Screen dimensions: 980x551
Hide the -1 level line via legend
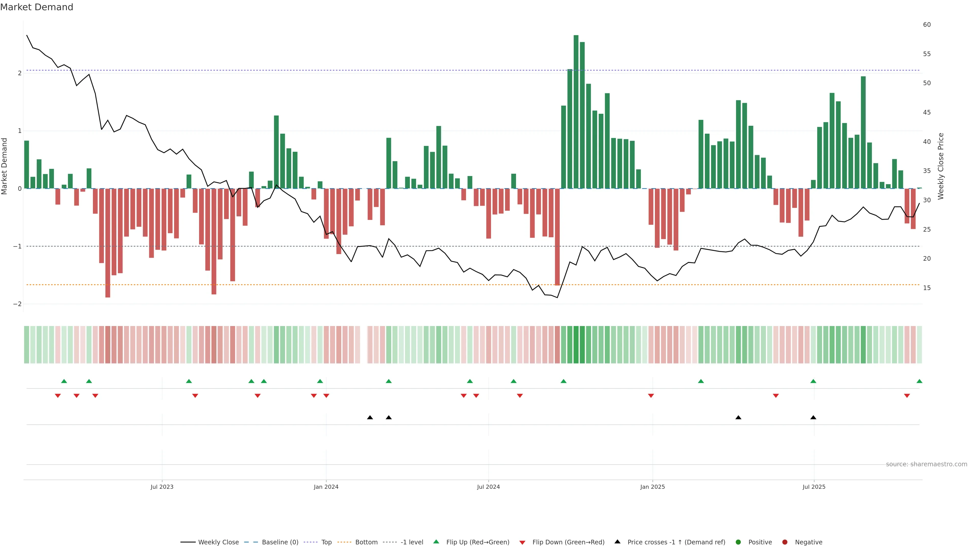pyautogui.click(x=412, y=542)
